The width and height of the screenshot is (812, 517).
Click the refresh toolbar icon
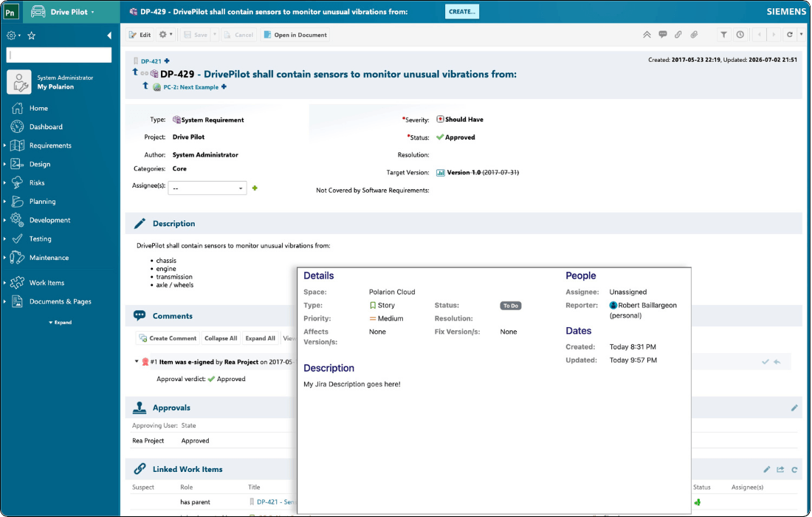(790, 35)
